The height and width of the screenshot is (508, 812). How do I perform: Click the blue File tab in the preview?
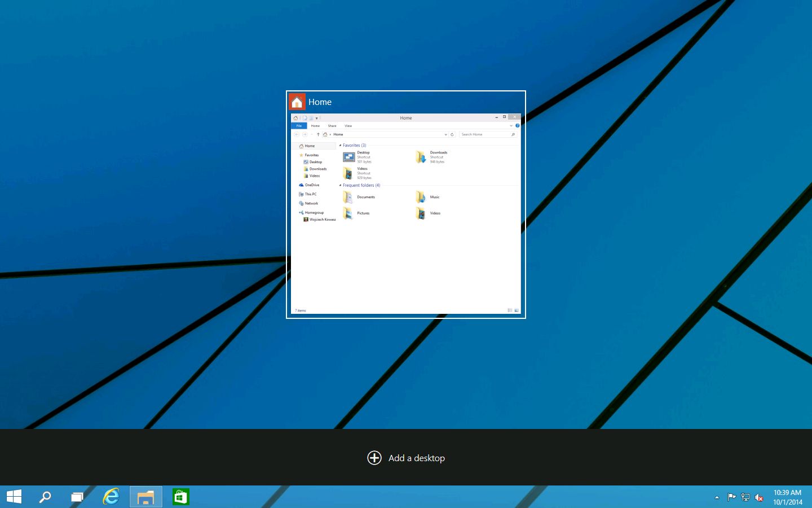click(299, 126)
